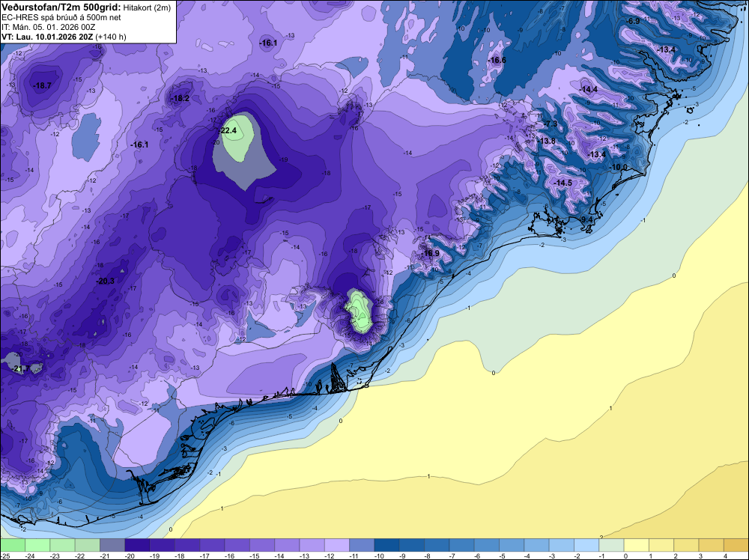Click the -18.7 temperature value
This screenshot has width=749, height=560.
click(42, 85)
